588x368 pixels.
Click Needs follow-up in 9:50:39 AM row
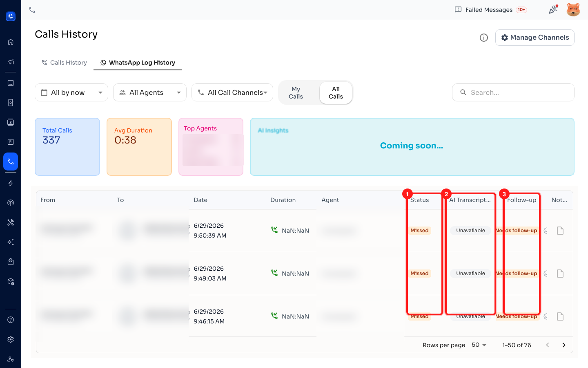pos(517,231)
